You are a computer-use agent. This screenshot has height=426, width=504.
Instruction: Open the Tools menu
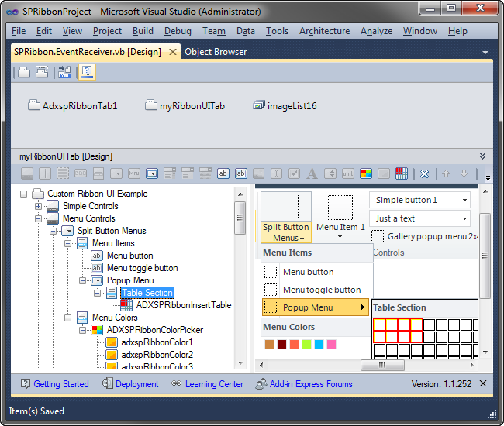tap(277, 31)
